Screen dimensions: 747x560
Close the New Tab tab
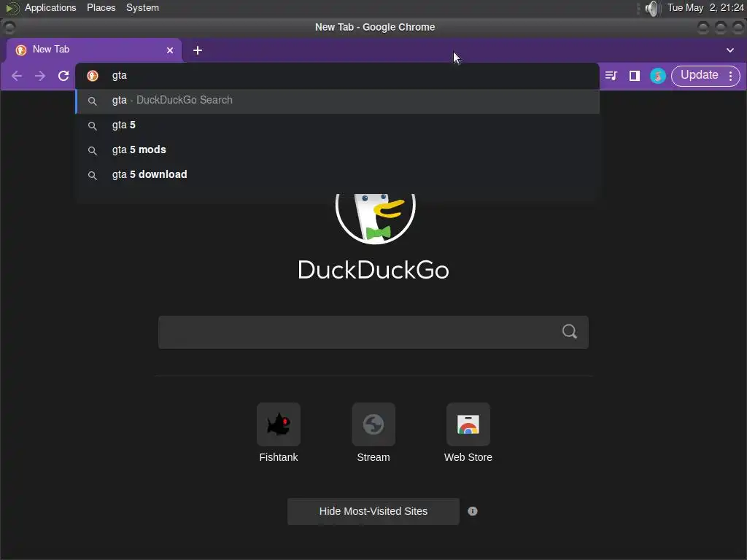point(170,50)
